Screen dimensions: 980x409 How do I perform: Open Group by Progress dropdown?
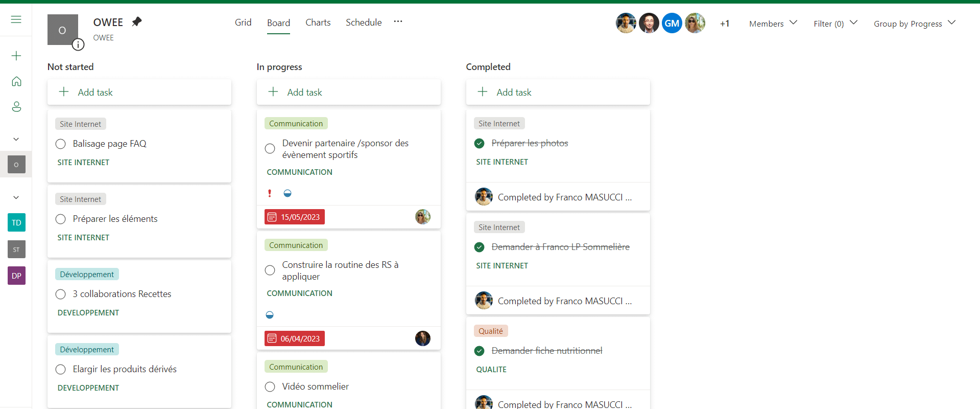(x=914, y=24)
